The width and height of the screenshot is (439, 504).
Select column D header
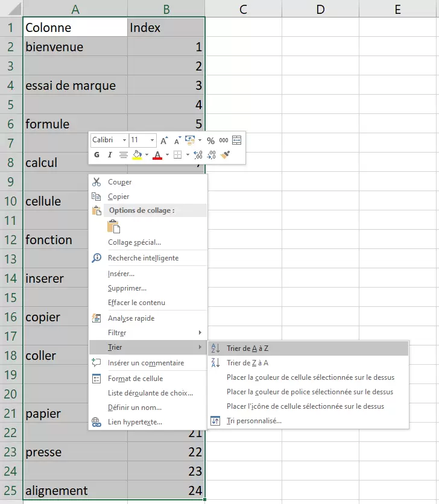(320, 8)
